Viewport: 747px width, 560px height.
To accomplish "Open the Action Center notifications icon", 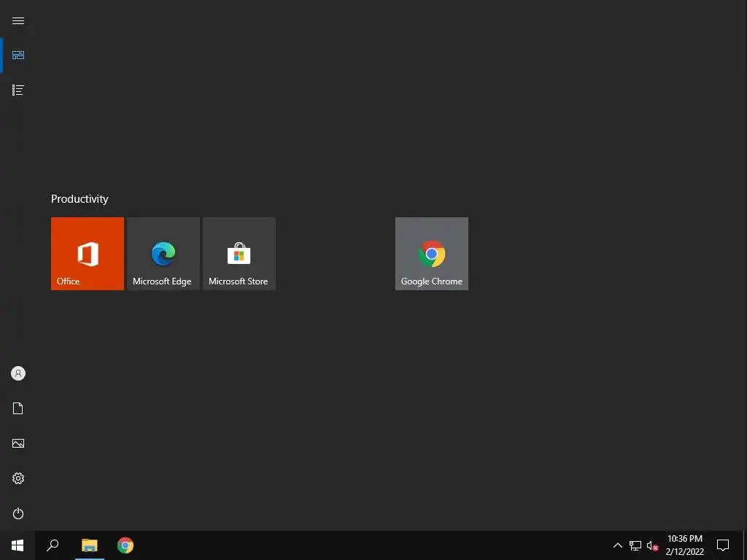I will pyautogui.click(x=723, y=545).
